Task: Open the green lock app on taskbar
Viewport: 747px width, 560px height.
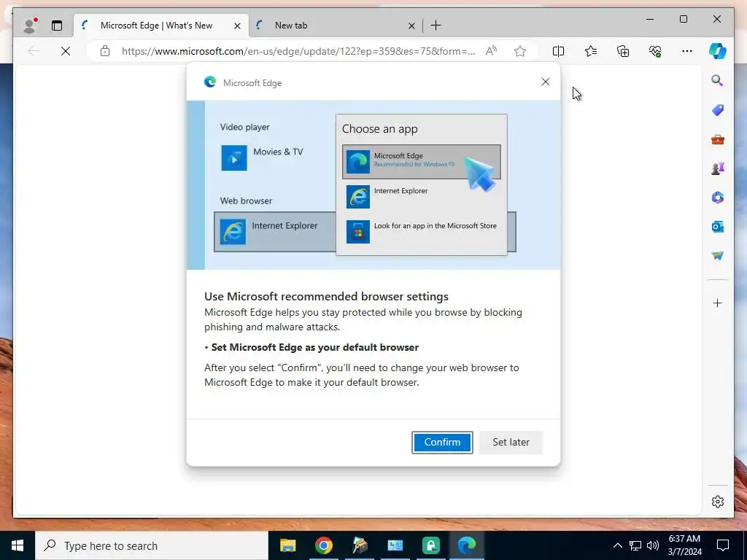Action: point(430,545)
